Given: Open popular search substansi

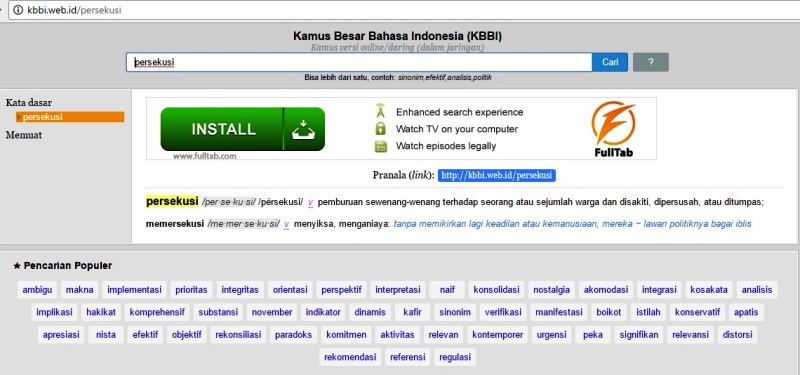Looking at the screenshot, I should (218, 312).
